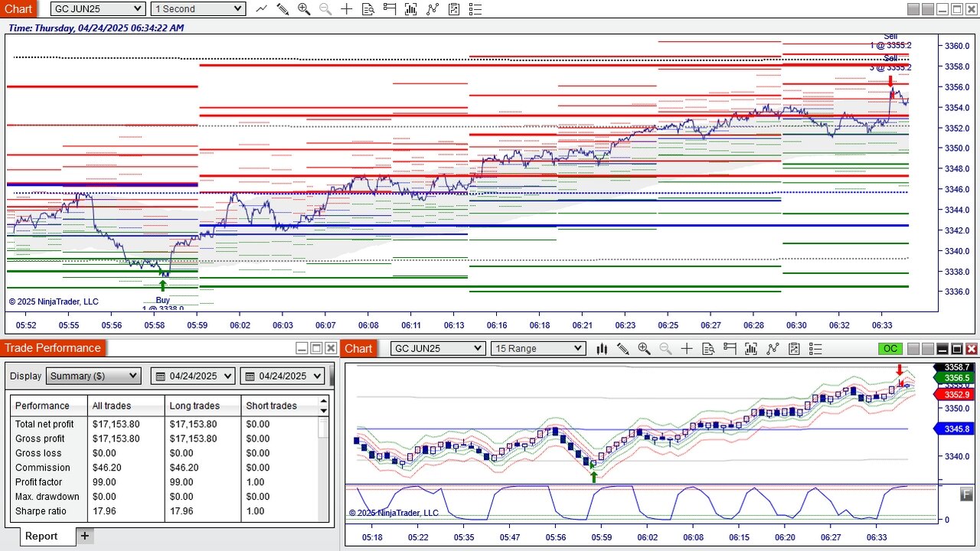The height and width of the screenshot is (551, 980).
Task: Show the data box in 1 Second chart
Action: 368,9
